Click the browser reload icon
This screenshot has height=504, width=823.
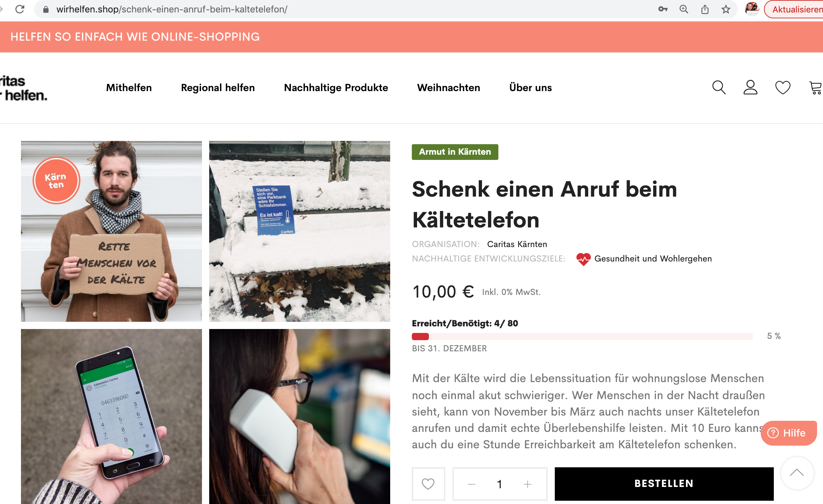click(x=20, y=9)
